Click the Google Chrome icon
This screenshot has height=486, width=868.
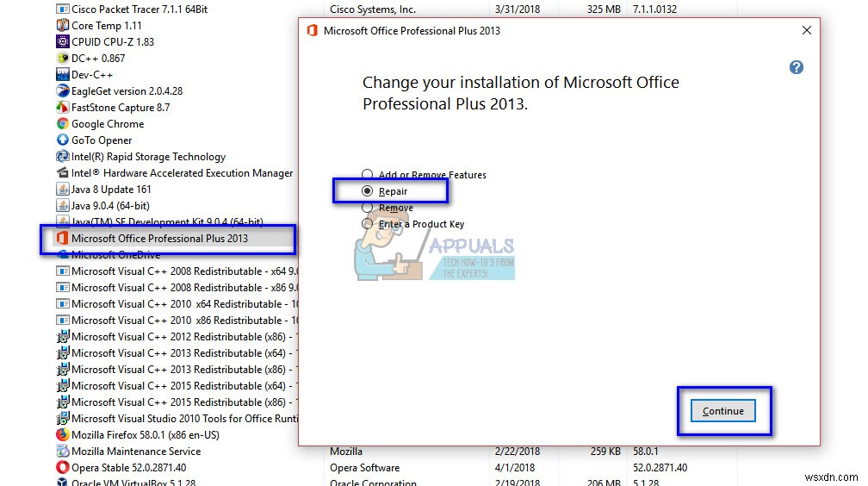[63, 123]
